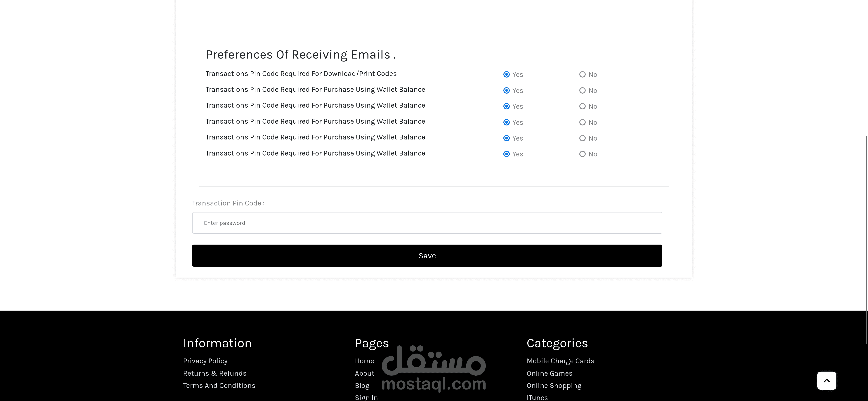Open the Terms And Conditions link
The width and height of the screenshot is (868, 401).
click(x=219, y=385)
